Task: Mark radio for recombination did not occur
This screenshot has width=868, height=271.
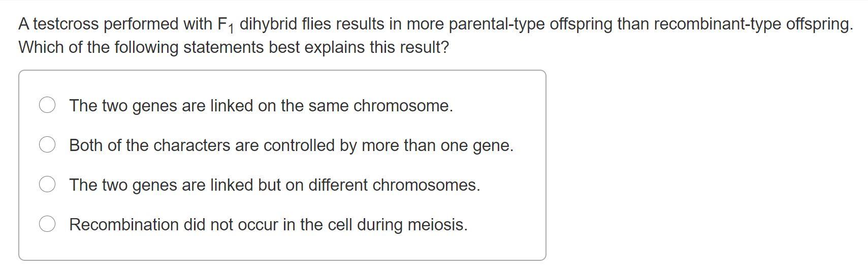Action: 47,224
